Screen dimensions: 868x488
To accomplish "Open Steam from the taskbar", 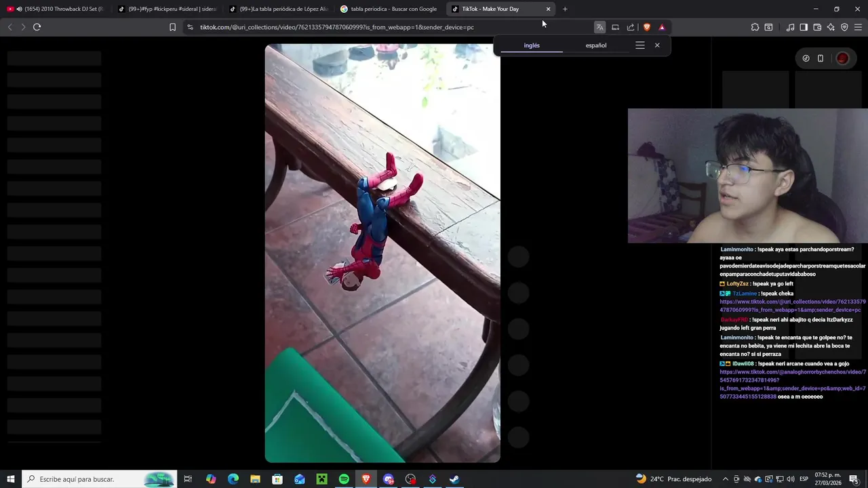I will click(454, 479).
